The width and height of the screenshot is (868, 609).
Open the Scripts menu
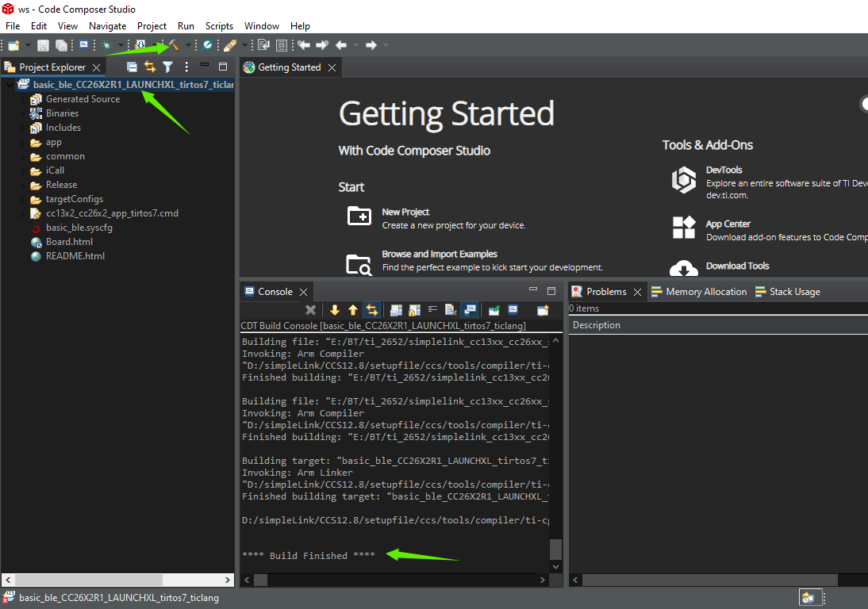pos(219,26)
